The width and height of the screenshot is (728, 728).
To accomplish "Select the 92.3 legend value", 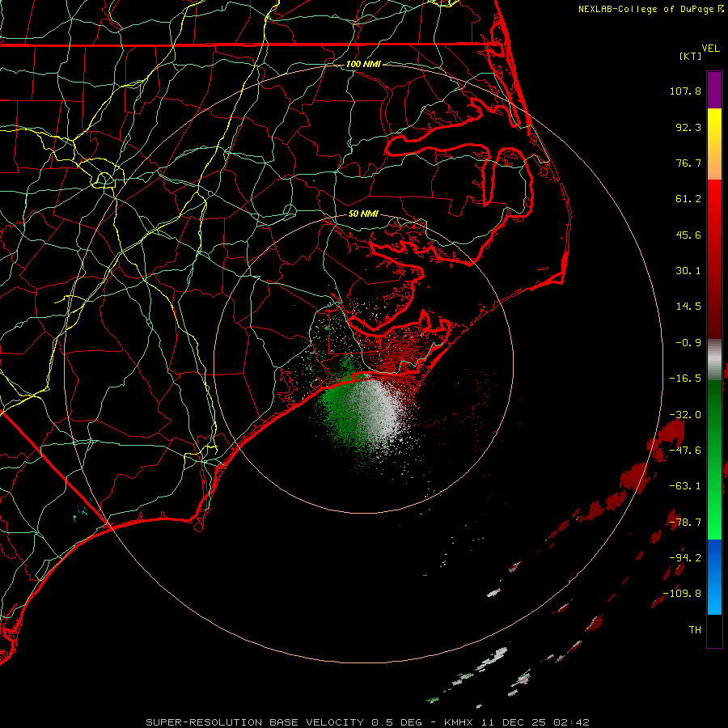I will [688, 127].
